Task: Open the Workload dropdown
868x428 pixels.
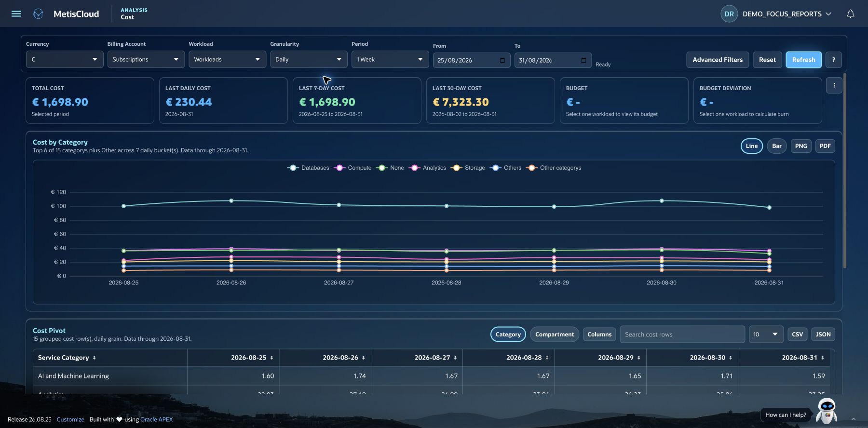Action: point(227,59)
